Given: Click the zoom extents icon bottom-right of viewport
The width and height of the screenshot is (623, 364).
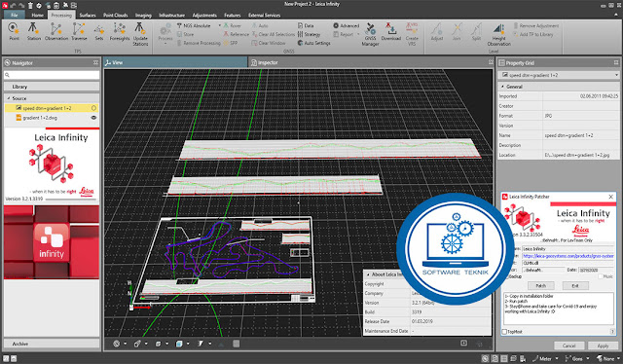Looking at the screenshot, I should pos(463,343).
